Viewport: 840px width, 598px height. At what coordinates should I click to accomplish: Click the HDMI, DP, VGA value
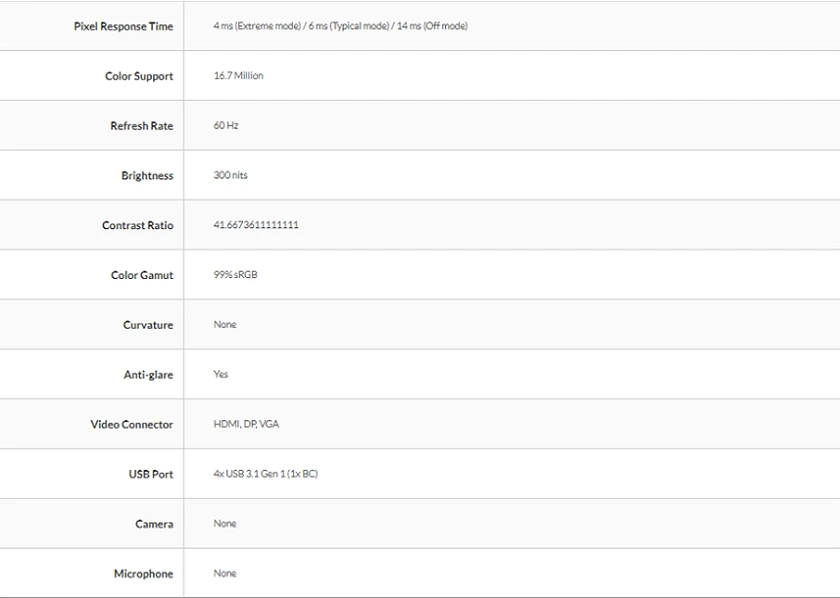[246, 424]
